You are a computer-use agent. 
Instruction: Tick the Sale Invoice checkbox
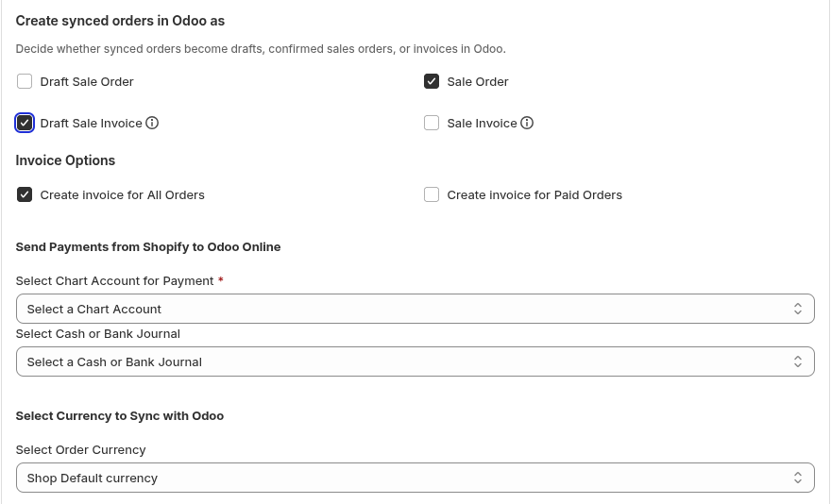tap(432, 123)
